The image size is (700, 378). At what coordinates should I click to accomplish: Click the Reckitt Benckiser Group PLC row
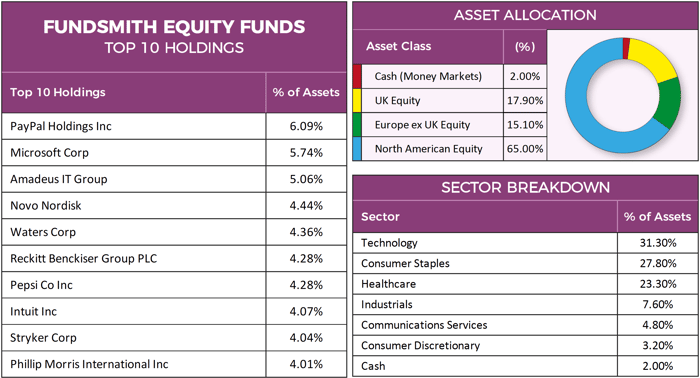[174, 258]
